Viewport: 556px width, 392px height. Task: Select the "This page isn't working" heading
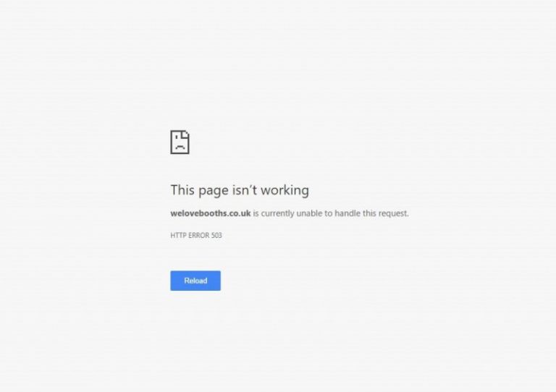click(240, 190)
